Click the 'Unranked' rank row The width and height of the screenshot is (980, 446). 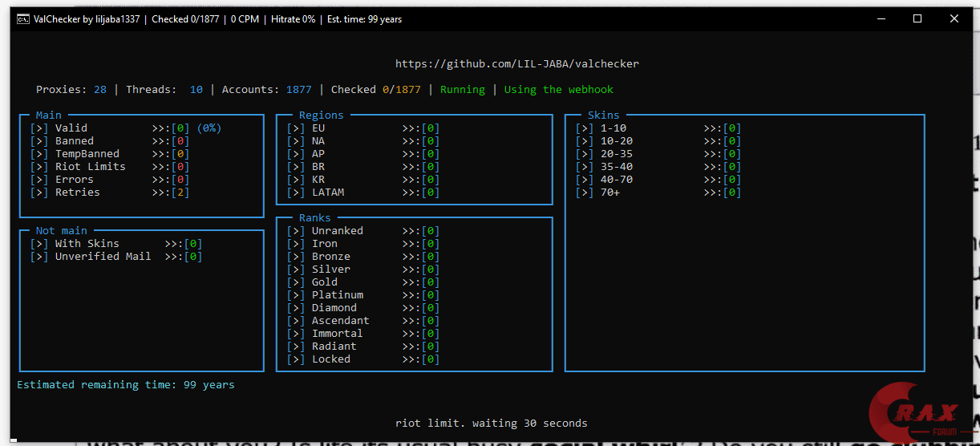363,230
